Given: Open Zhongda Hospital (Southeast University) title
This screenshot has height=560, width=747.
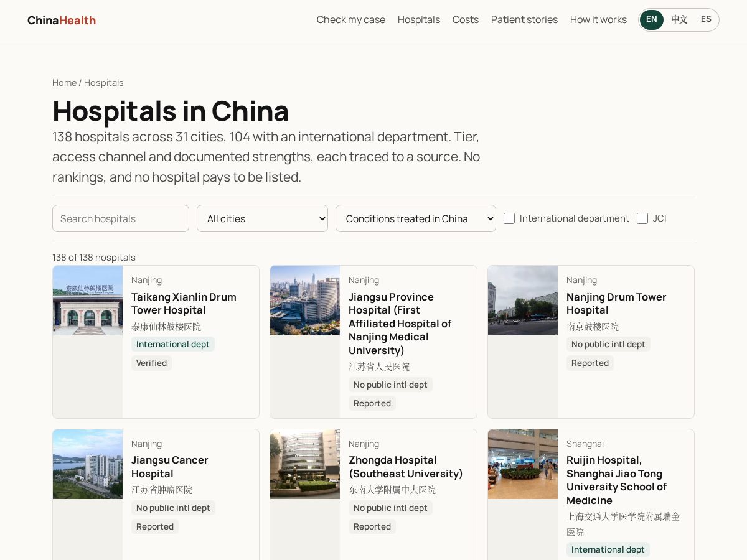Looking at the screenshot, I should click(x=406, y=467).
